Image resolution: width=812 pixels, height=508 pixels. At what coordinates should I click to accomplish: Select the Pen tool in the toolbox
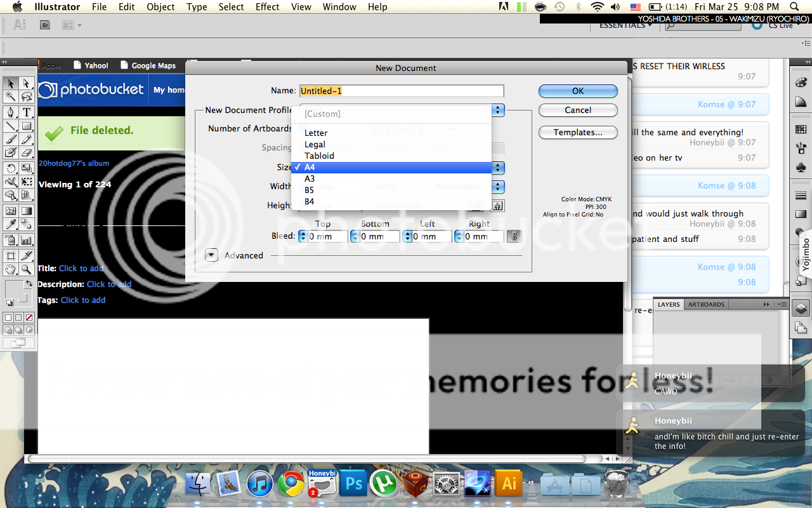[x=11, y=112]
